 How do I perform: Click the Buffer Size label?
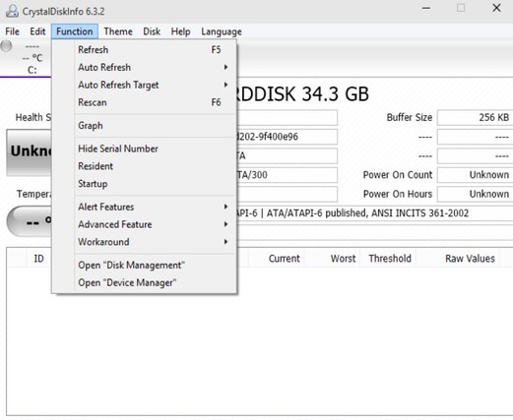410,117
